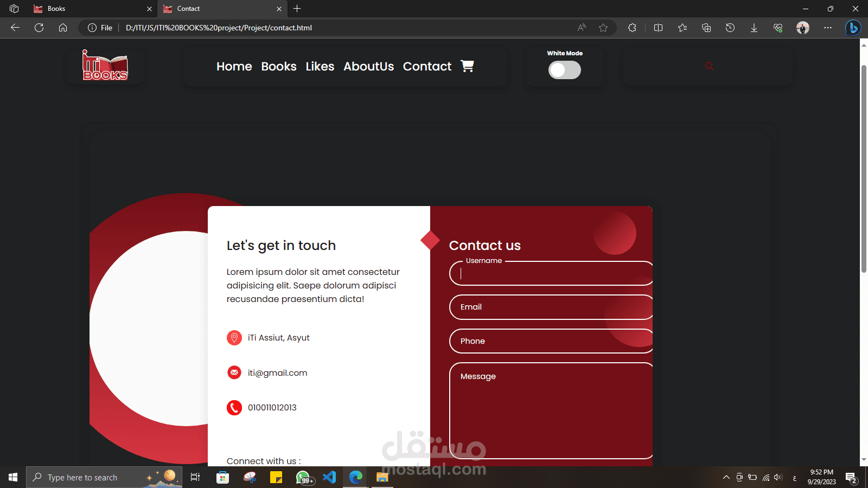Add this page to favorites star
The image size is (868, 488).
coord(603,28)
